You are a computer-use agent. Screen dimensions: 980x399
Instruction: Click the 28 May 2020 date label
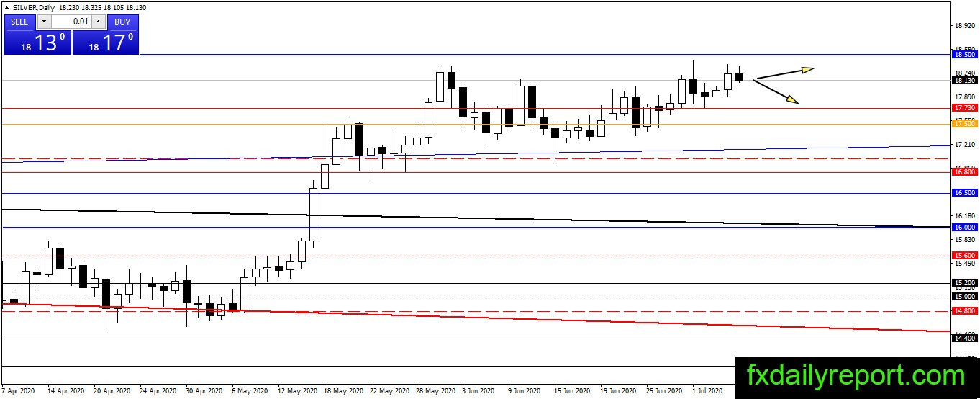coord(435,391)
